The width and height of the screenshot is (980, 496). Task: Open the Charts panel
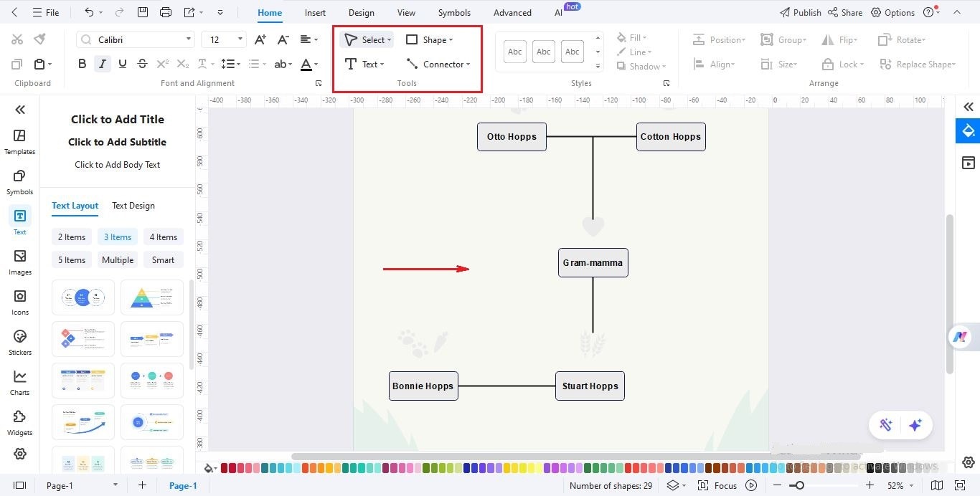point(19,382)
